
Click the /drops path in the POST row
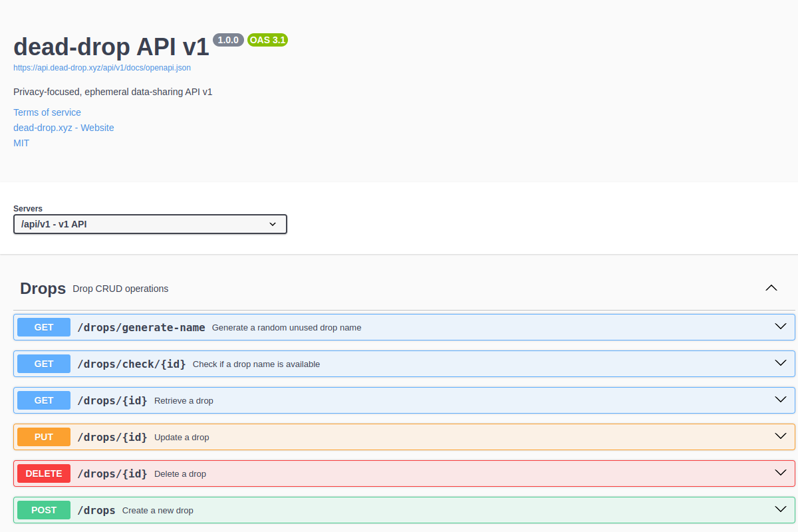[96, 510]
